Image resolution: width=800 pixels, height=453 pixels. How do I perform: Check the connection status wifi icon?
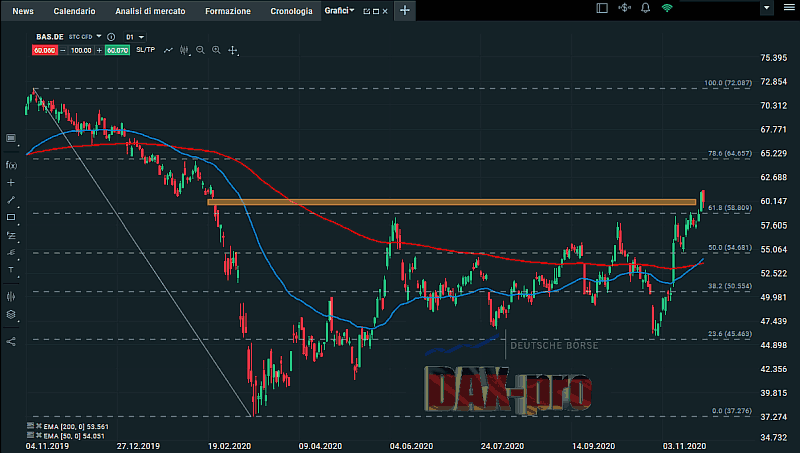pyautogui.click(x=667, y=8)
